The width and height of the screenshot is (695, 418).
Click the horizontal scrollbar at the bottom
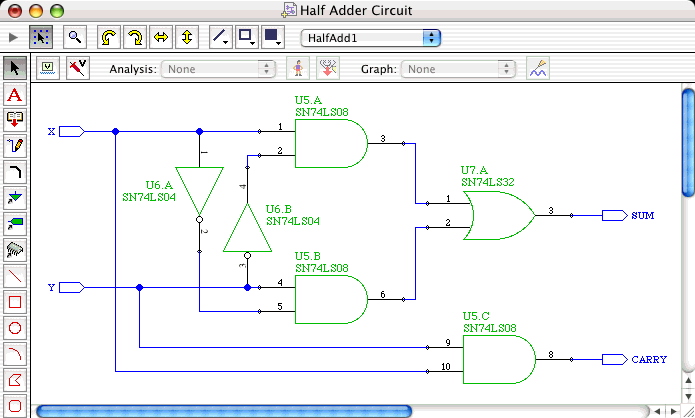click(223, 410)
